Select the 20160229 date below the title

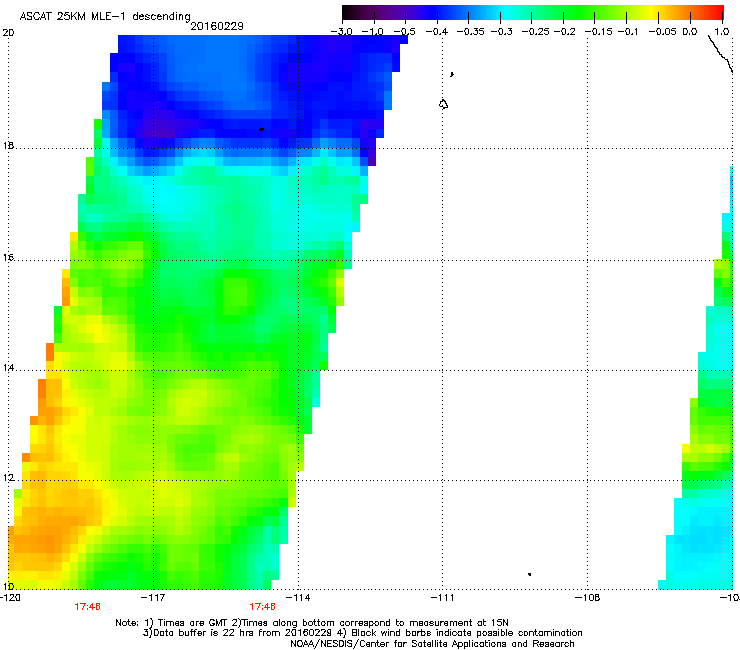point(217,26)
